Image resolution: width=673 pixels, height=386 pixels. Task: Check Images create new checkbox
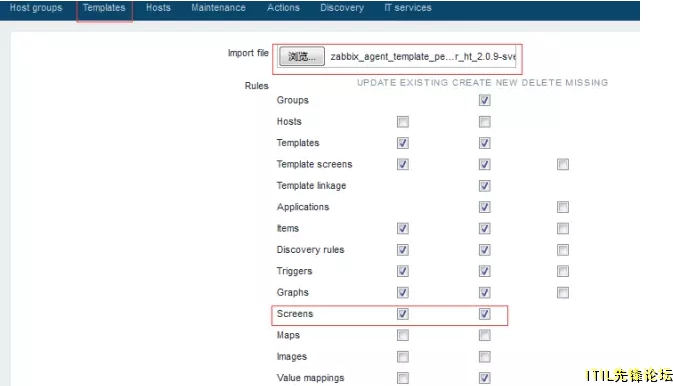point(485,357)
